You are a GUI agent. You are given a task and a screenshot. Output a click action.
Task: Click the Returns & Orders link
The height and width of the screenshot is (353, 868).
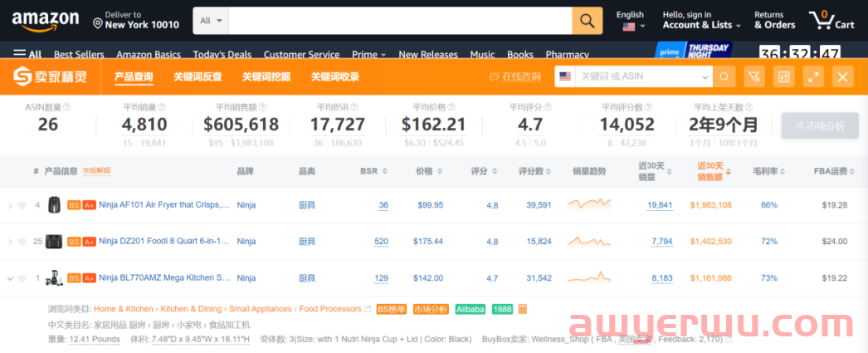point(774,21)
